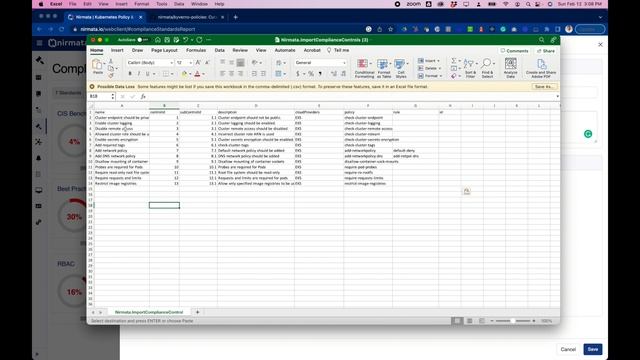Click Create and Share Adobe PDF
Screen dimensions: 640x360
tap(541, 68)
